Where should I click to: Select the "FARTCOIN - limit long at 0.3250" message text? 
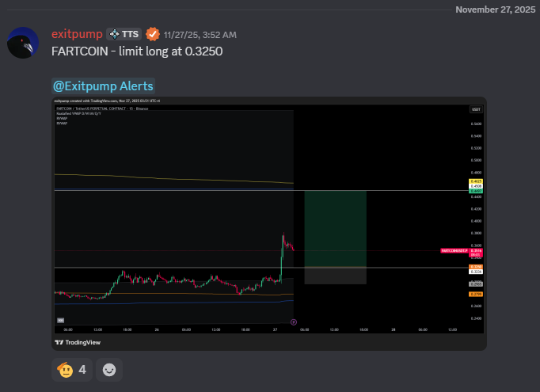point(137,51)
